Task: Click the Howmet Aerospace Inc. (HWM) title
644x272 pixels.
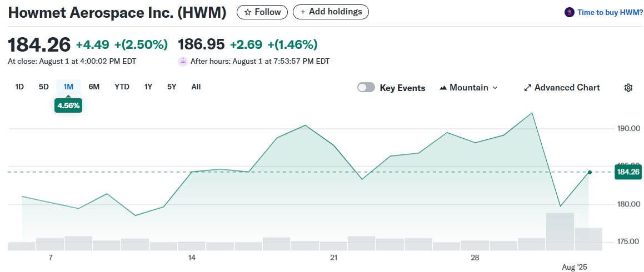Action: point(117,13)
